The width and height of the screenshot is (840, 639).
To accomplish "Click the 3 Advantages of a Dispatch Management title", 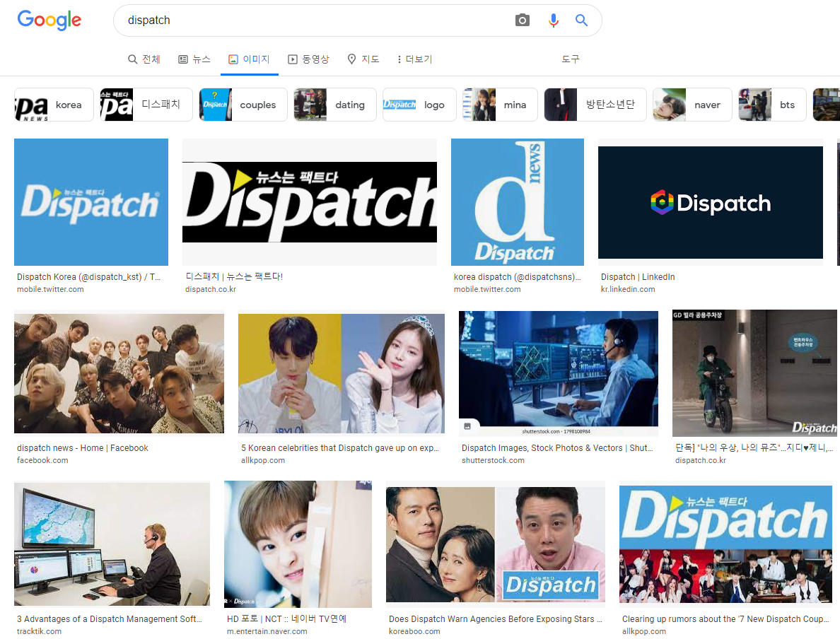I will coord(110,619).
